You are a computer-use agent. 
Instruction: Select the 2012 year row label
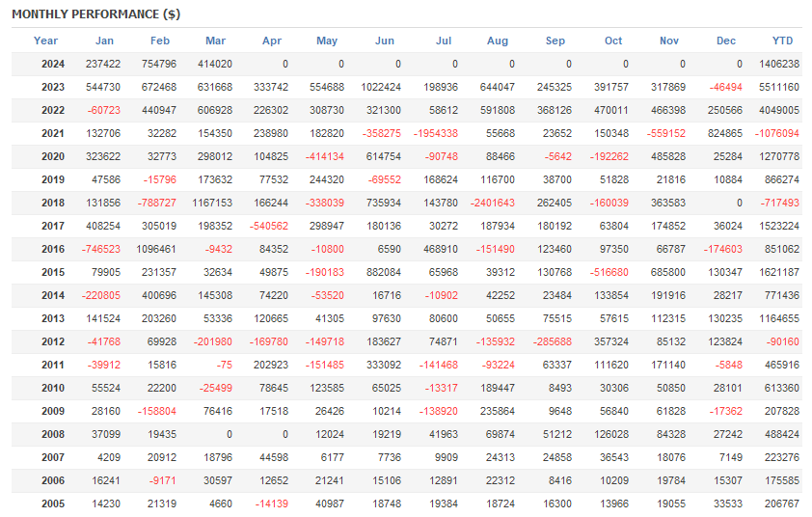coord(53,341)
